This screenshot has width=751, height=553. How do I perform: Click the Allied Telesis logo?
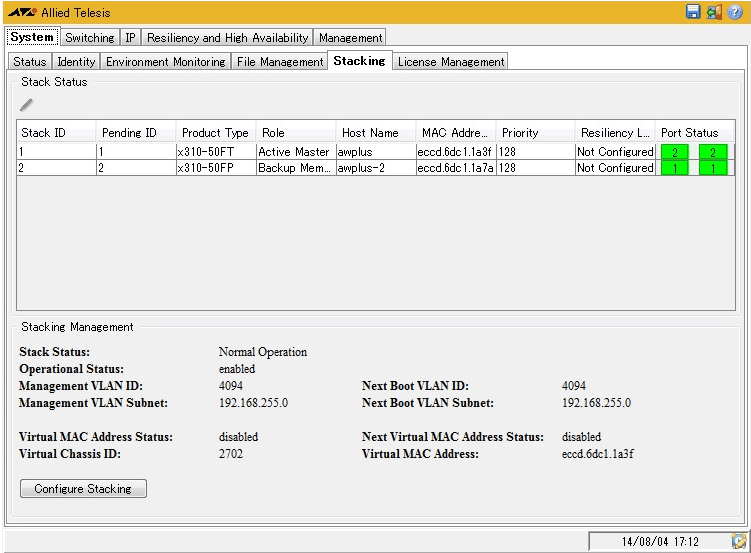[22, 13]
